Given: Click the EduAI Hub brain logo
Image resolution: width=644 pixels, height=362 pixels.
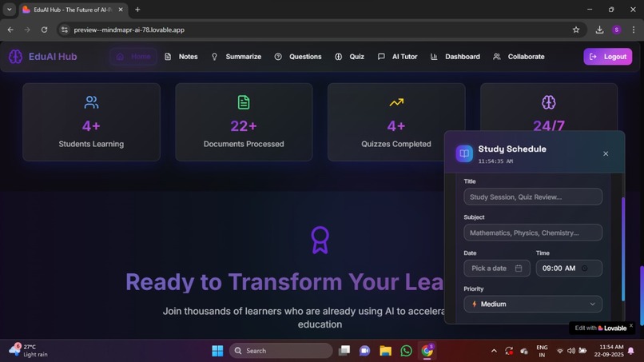Looking at the screenshot, I should [x=16, y=57].
